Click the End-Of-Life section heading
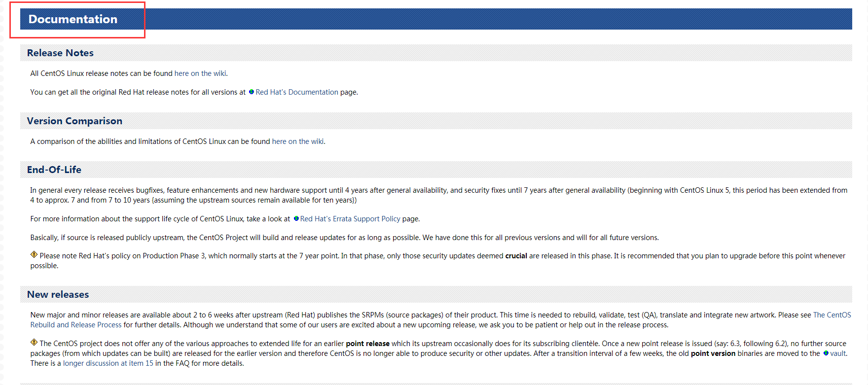 (x=54, y=170)
